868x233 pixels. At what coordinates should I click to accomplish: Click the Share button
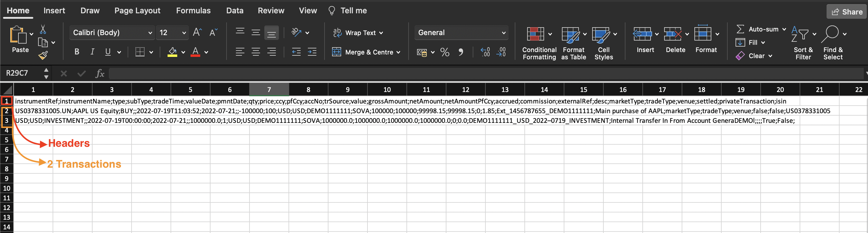(847, 12)
